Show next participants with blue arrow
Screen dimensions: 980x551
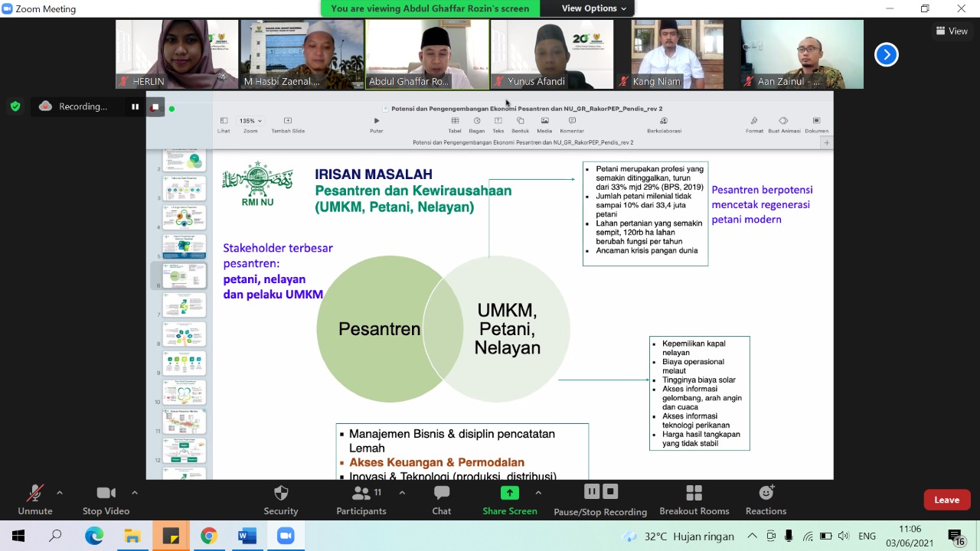coord(886,54)
